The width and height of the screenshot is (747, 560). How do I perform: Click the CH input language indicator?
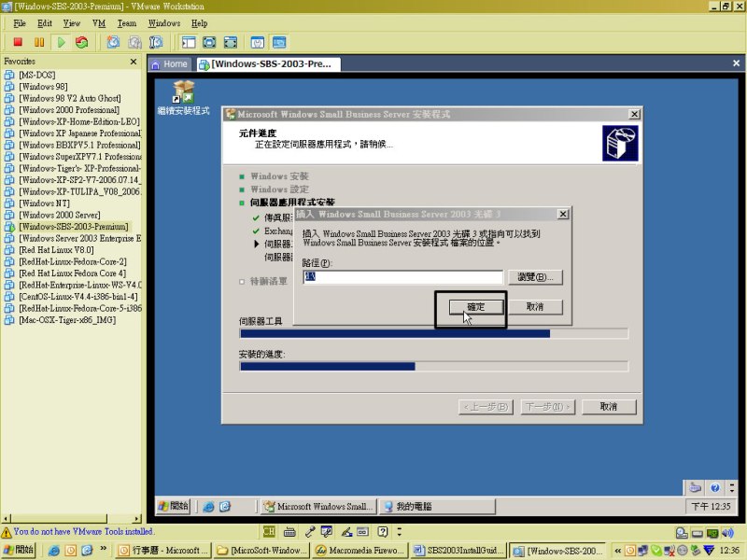pos(269,531)
